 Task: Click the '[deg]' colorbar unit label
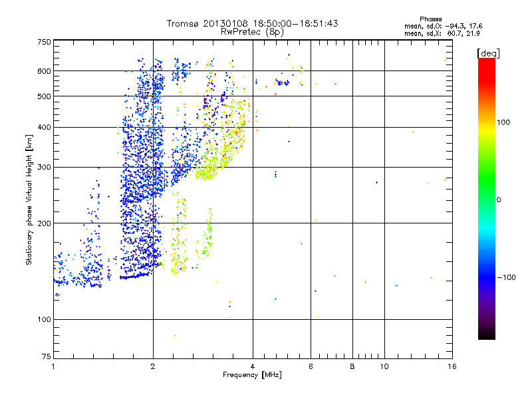point(488,54)
